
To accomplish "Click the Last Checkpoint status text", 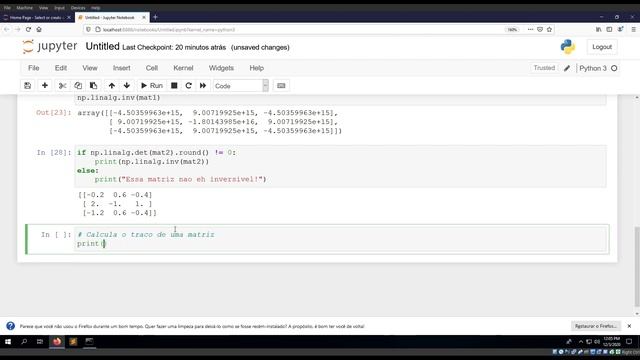I will pos(174,47).
